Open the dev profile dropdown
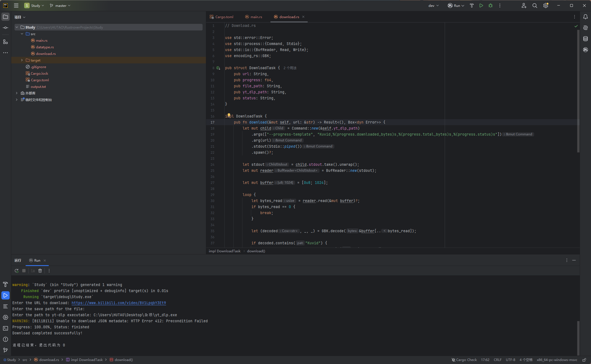Viewport: 591px width, 364px height. click(433, 5)
